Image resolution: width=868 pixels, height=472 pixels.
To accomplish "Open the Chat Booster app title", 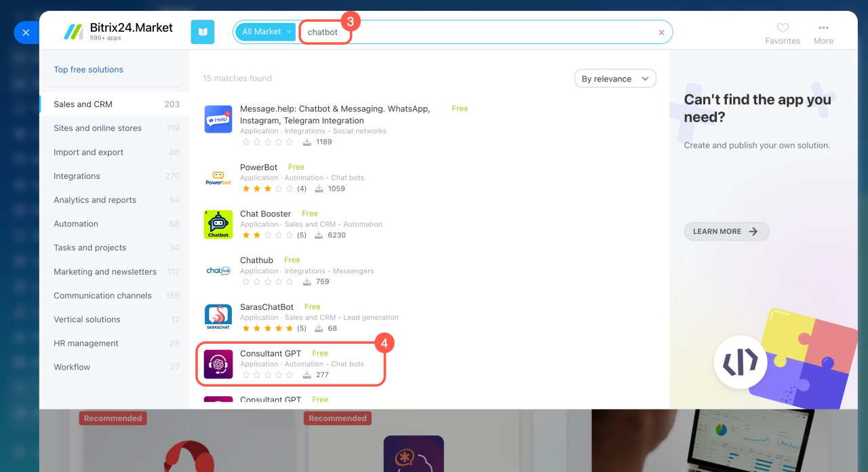I will coord(266,214).
